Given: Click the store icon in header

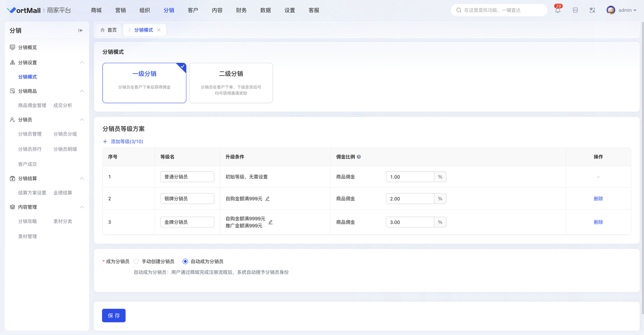Looking at the screenshot, I should coord(575,10).
